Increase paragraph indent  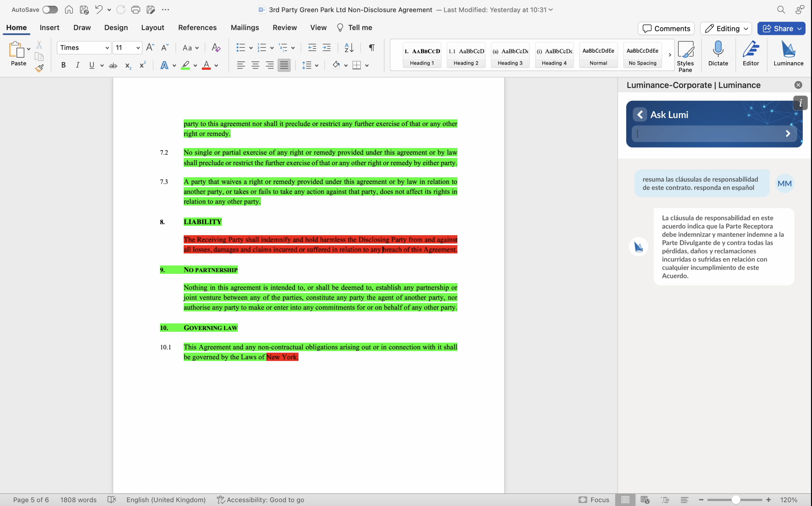[326, 48]
